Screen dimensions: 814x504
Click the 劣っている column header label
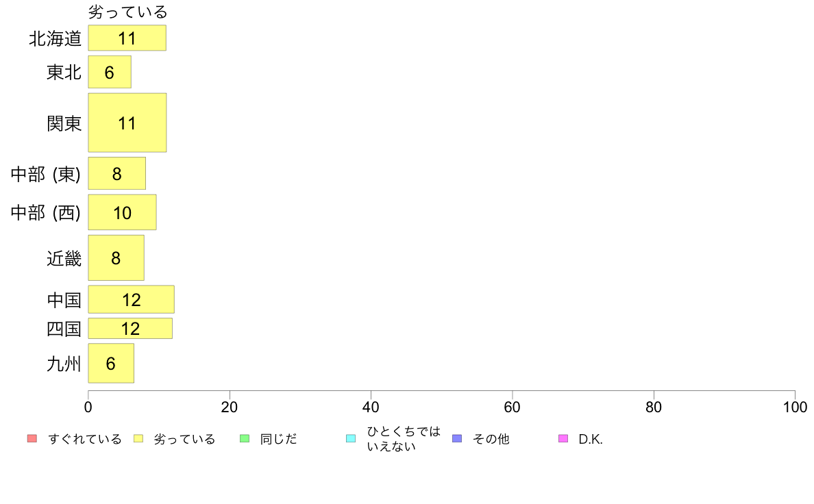[127, 12]
